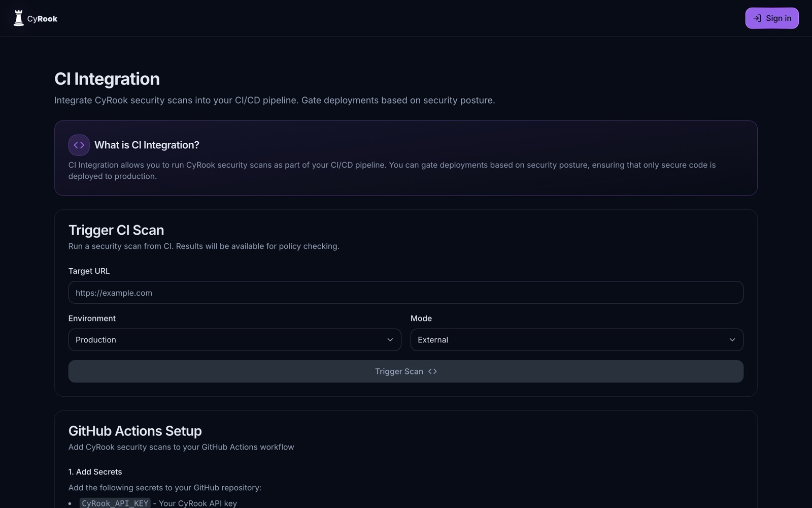Select the GitHub Actions Setup heading
This screenshot has height=508, width=812.
click(135, 431)
